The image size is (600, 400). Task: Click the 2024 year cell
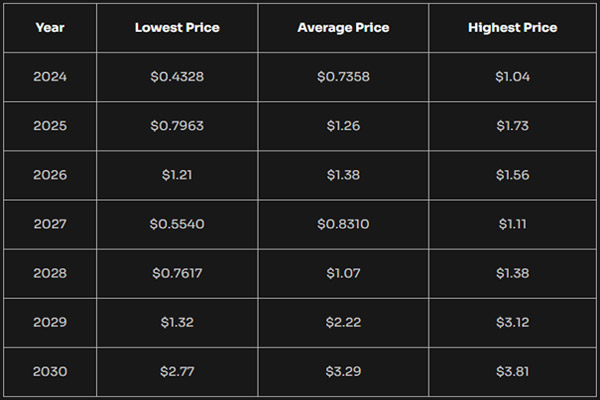click(50, 77)
